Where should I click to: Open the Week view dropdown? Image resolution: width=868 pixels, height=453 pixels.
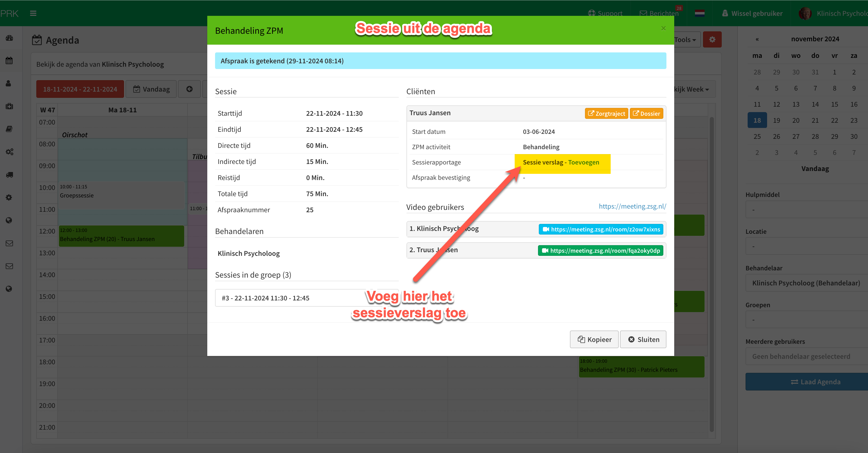click(x=693, y=89)
